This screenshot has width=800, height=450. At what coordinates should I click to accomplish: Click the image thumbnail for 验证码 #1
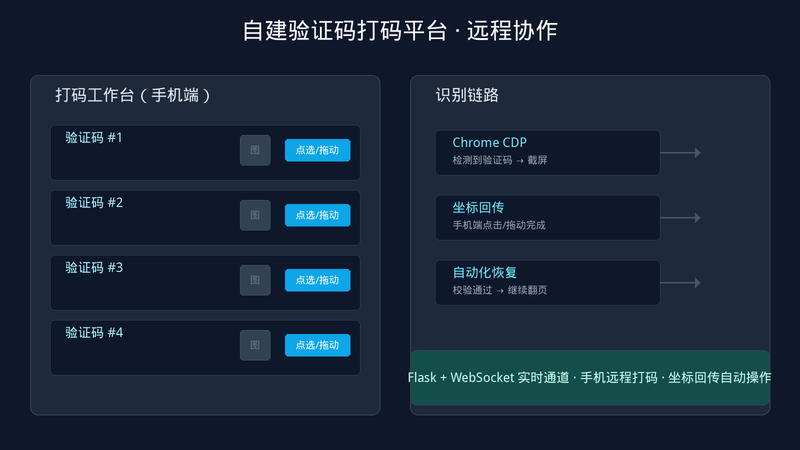click(x=255, y=150)
